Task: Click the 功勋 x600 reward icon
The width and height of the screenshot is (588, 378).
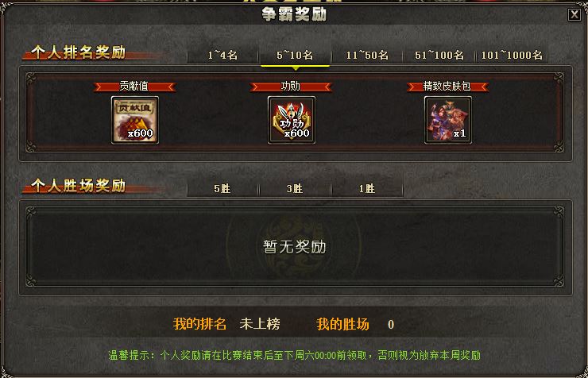Action: point(292,120)
